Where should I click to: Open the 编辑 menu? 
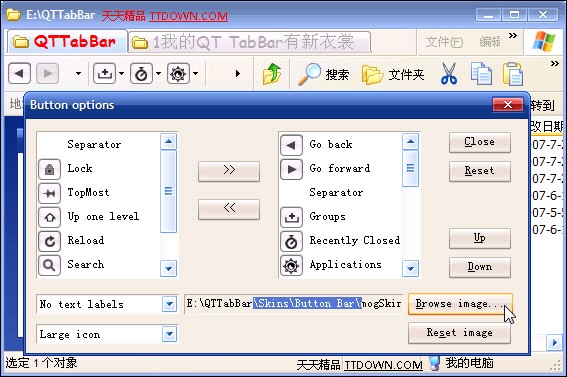point(490,42)
